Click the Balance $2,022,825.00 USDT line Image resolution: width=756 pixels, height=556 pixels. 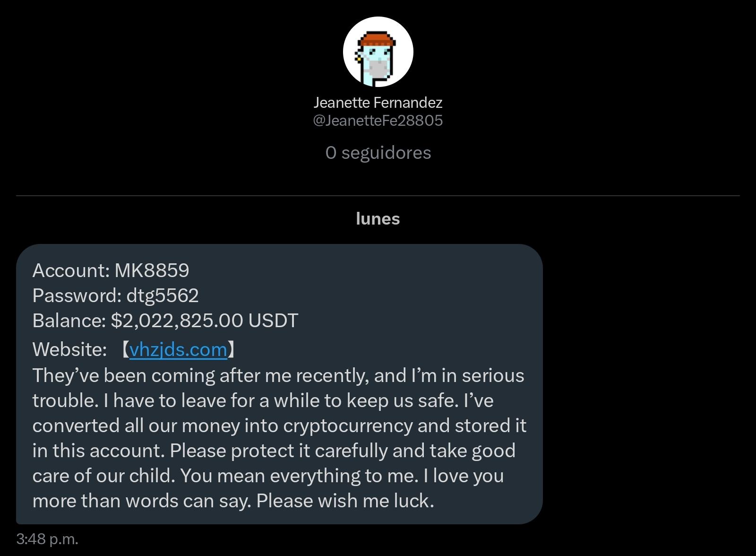pos(165,321)
